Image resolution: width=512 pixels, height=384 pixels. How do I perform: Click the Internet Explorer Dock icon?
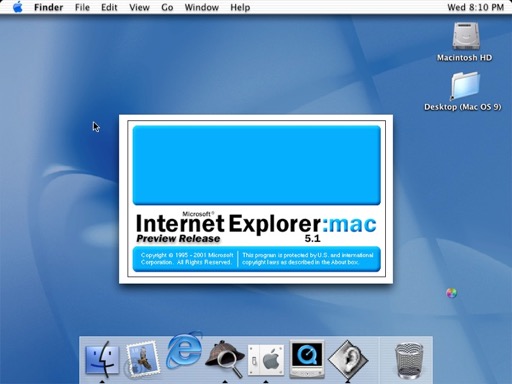point(184,350)
